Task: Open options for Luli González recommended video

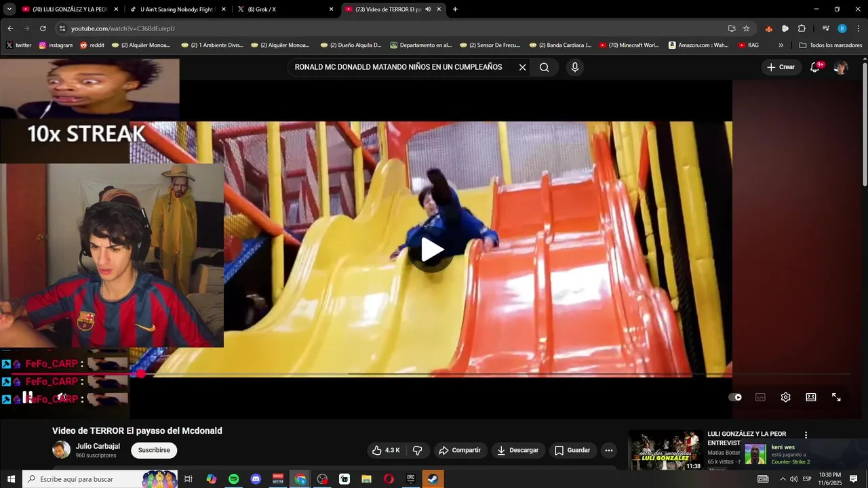Action: click(806, 435)
